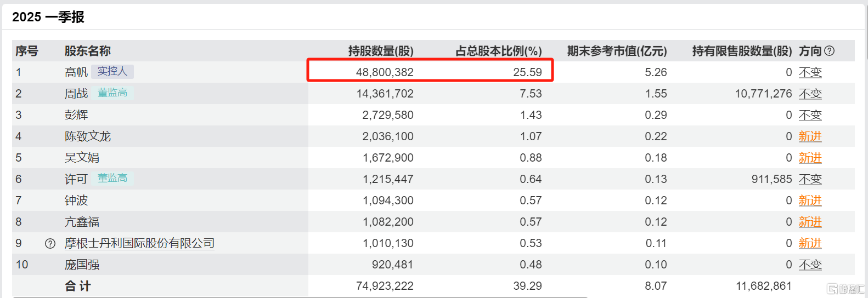Select shareholder name 周战
868x298 pixels.
(76, 94)
